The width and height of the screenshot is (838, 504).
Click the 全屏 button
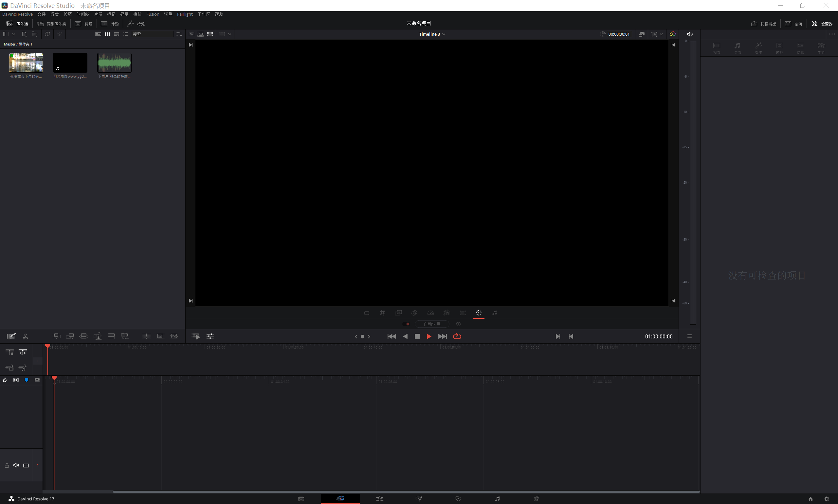click(794, 24)
